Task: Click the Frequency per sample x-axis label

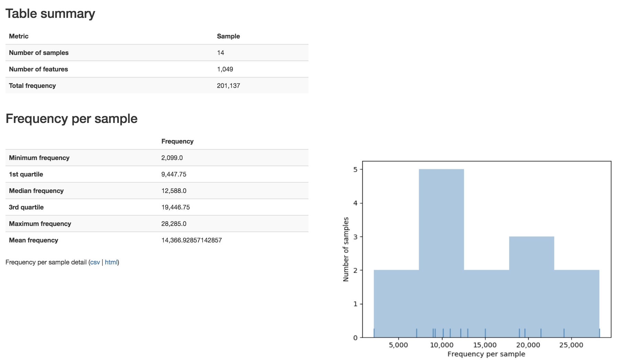Action: [x=486, y=354]
